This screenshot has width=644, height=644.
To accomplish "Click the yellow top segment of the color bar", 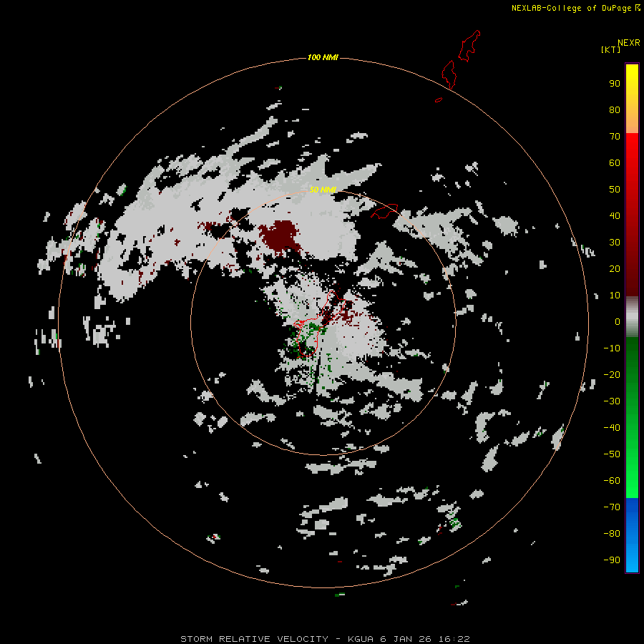I will pos(632,98).
